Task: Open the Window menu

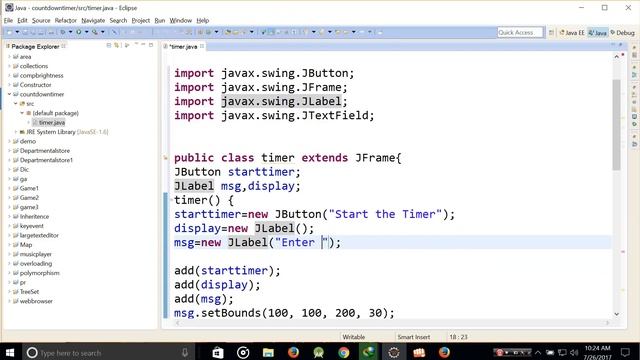Action: pyautogui.click(x=180, y=20)
